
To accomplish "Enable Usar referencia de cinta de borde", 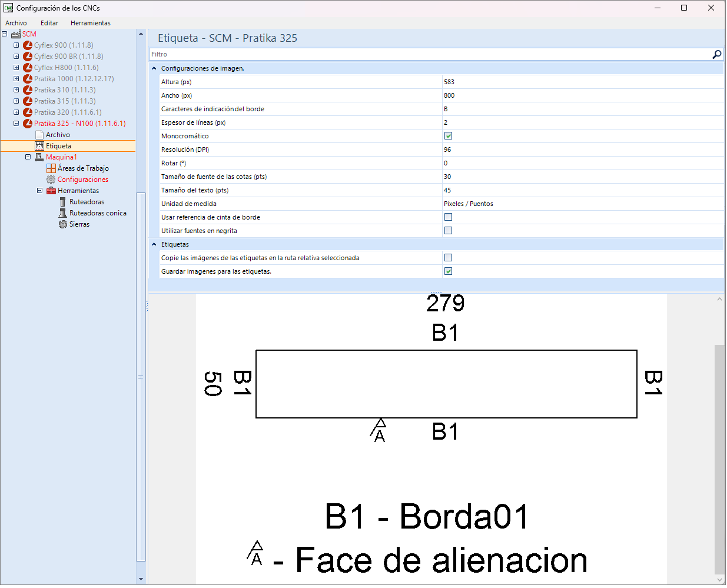I will point(448,217).
